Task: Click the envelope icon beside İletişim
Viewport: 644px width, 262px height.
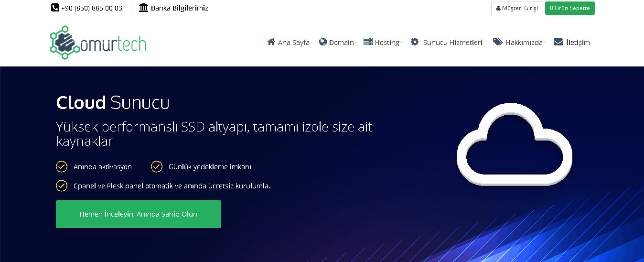Action: [x=558, y=42]
